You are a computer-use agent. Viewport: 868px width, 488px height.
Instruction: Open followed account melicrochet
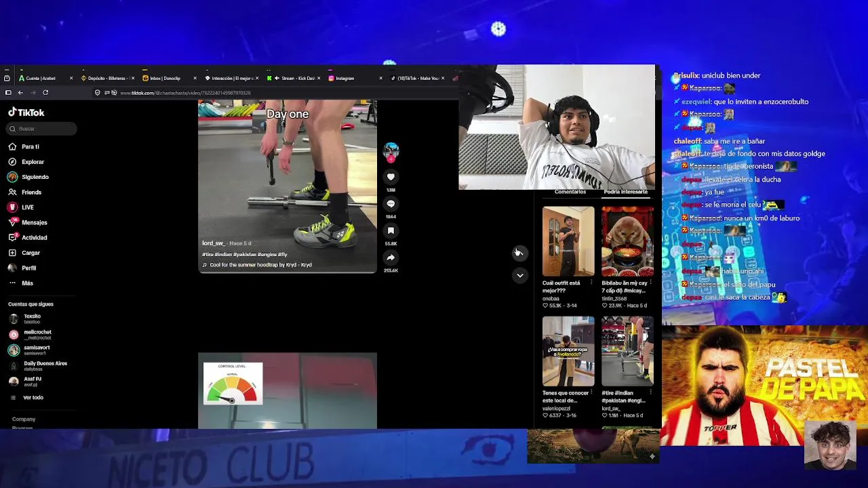(30, 334)
